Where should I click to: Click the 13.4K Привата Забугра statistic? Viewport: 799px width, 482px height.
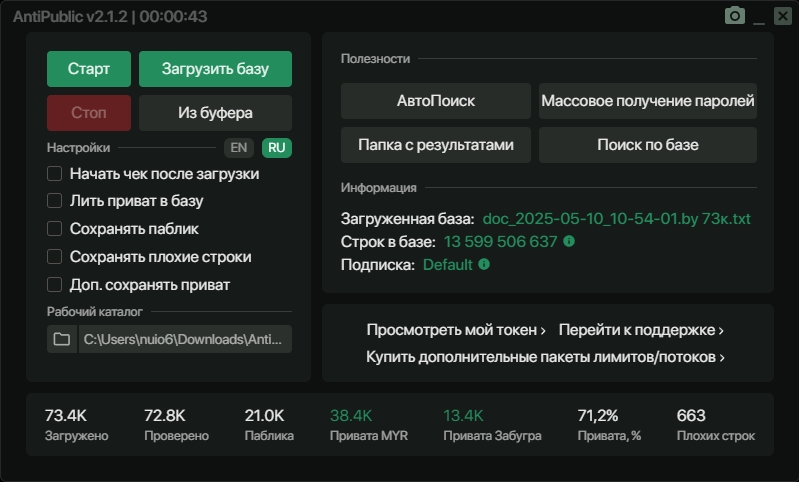pos(492,424)
